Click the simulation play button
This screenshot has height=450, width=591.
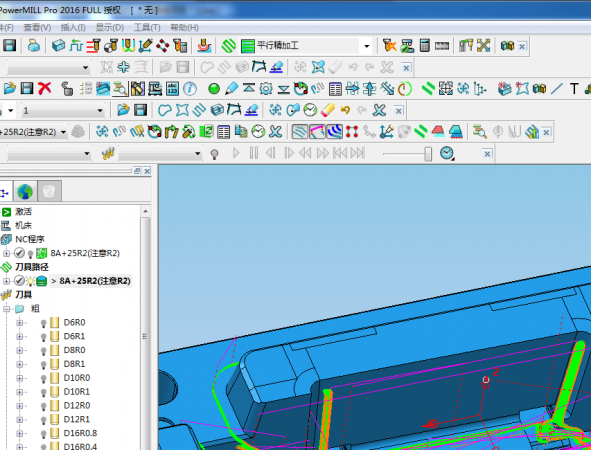coord(236,153)
